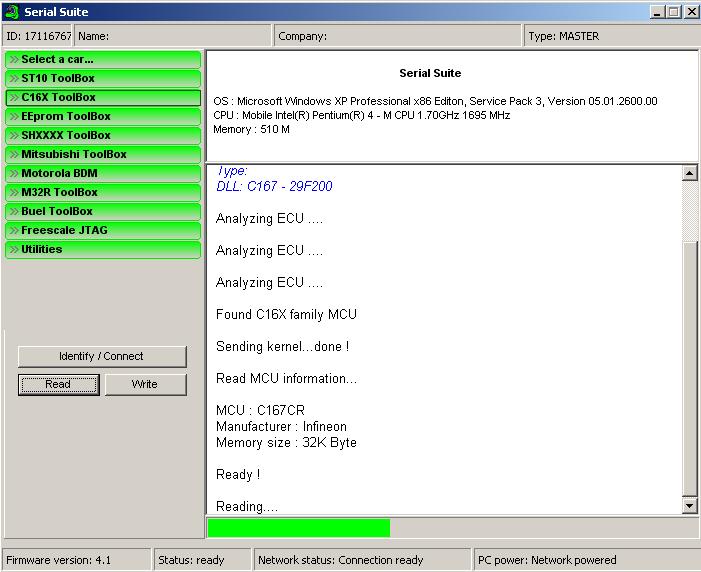
Task: Click the green read progress bar
Action: (298, 527)
